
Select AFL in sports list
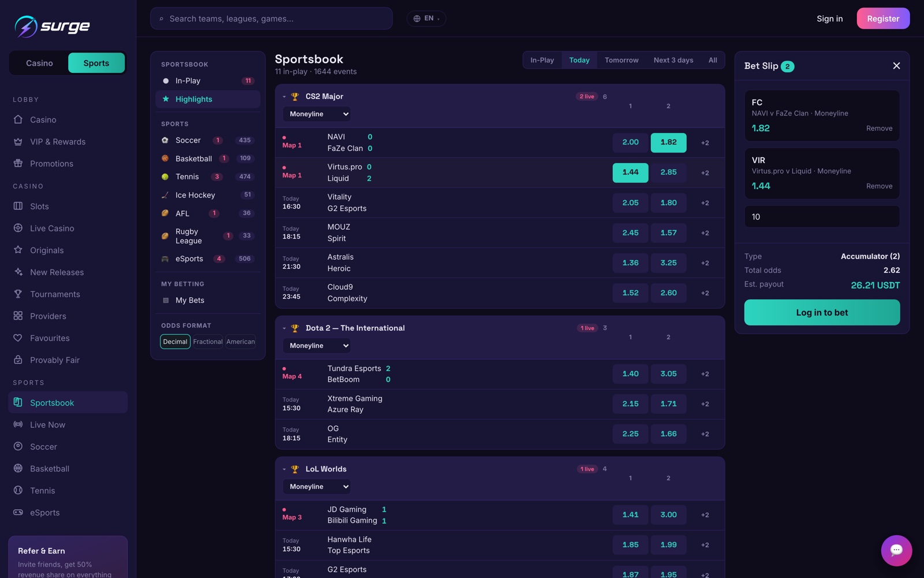[x=208, y=213]
